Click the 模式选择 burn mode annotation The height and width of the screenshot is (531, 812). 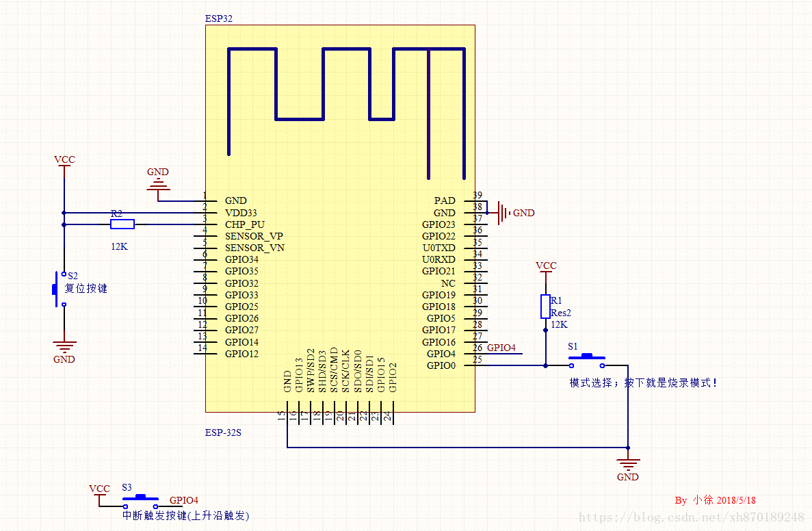point(643,383)
